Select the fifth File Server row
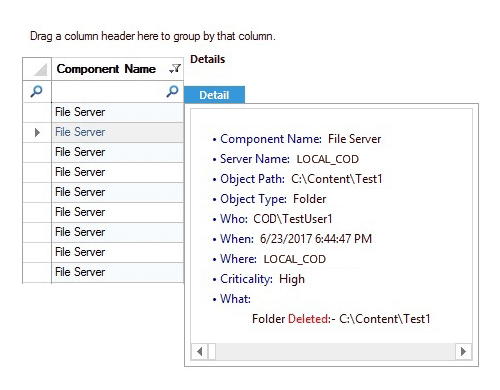 click(117, 192)
